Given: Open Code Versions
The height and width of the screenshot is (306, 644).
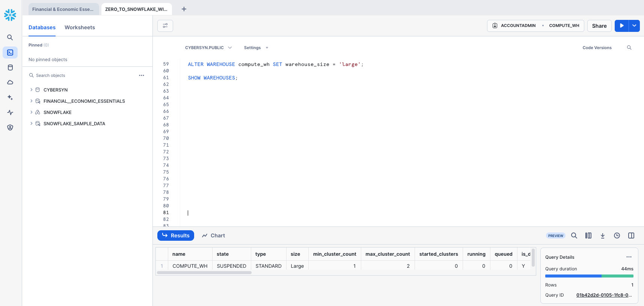Looking at the screenshot, I should pos(597,48).
